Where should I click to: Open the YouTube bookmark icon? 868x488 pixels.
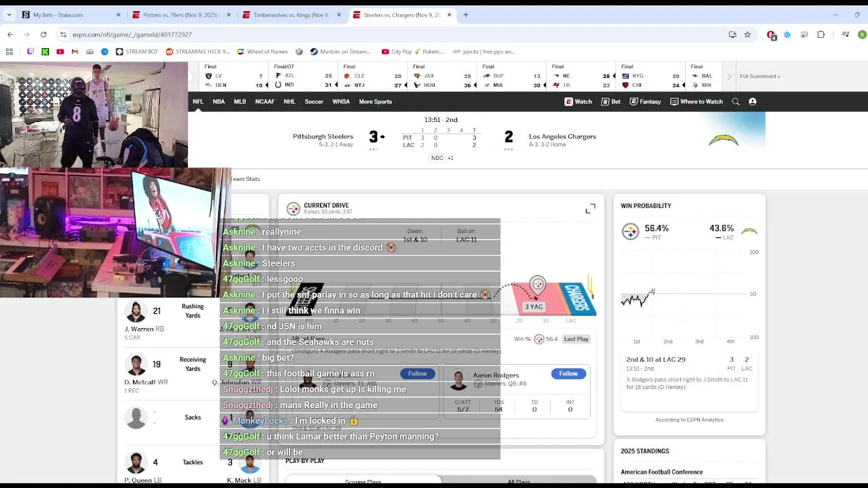coord(60,52)
